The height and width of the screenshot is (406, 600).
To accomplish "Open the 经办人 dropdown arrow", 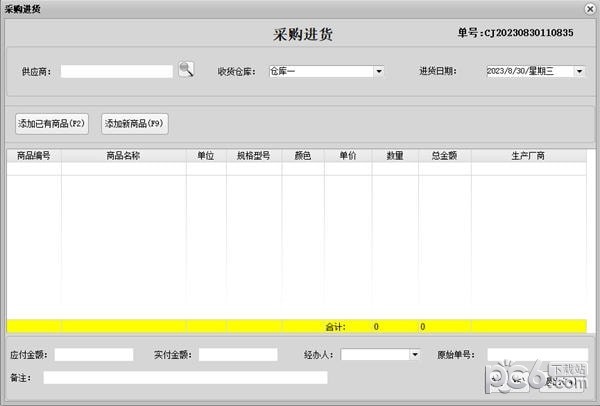I will click(415, 355).
